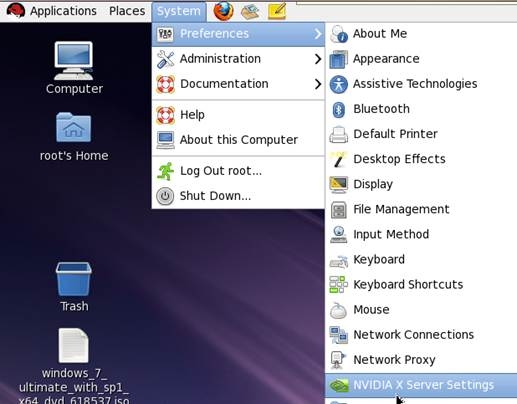The height and width of the screenshot is (404, 517).
Task: Expand the Administration submenu arrow
Action: click(318, 59)
